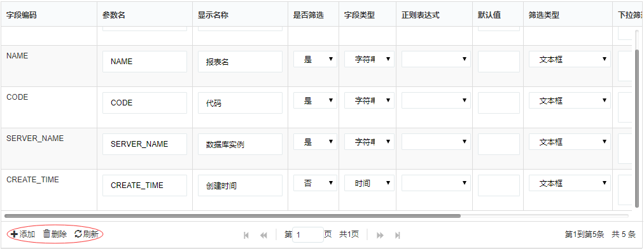Image resolution: width=644 pixels, height=249 pixels.
Task: Click 默认值 input in SERVER_NAME row
Action: [499, 144]
